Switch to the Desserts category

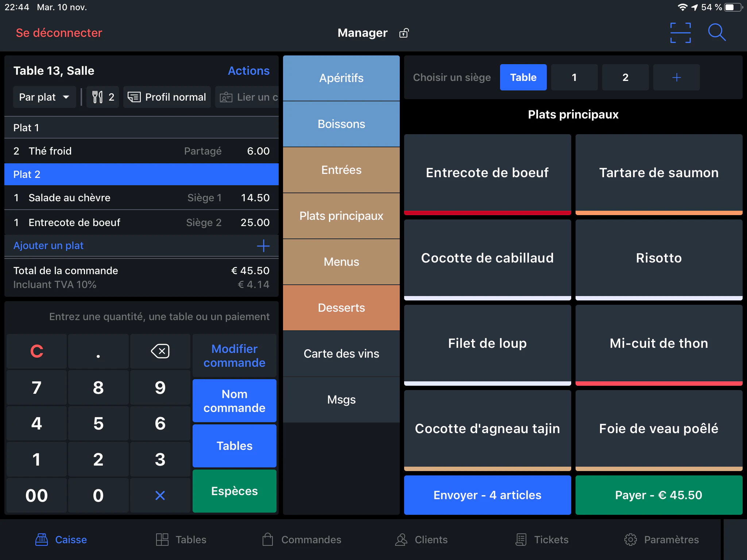pyautogui.click(x=341, y=308)
